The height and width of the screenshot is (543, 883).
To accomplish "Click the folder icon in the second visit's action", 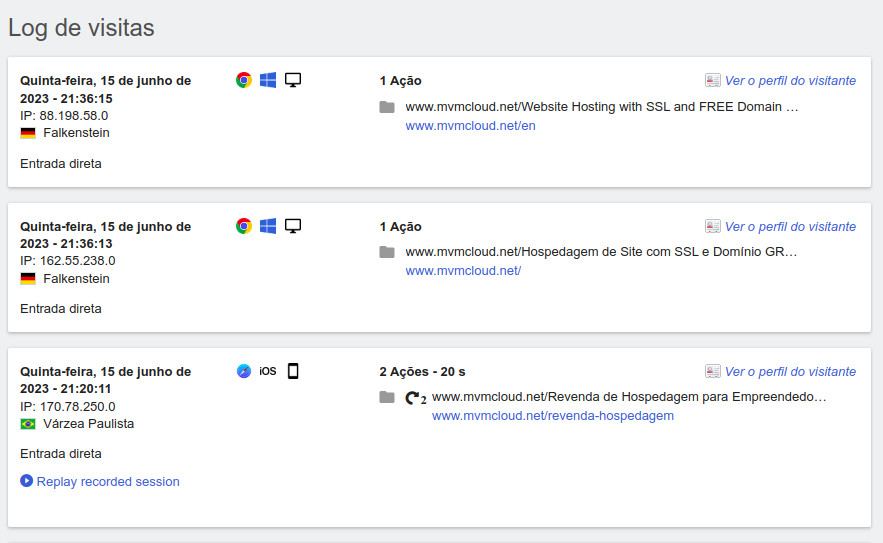I will (387, 252).
